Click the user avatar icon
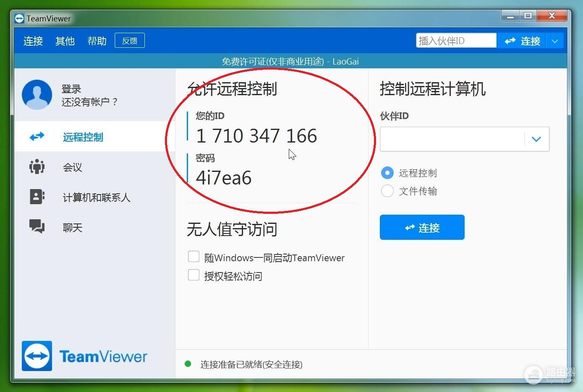Viewport: 583px width, 392px height. click(37, 95)
